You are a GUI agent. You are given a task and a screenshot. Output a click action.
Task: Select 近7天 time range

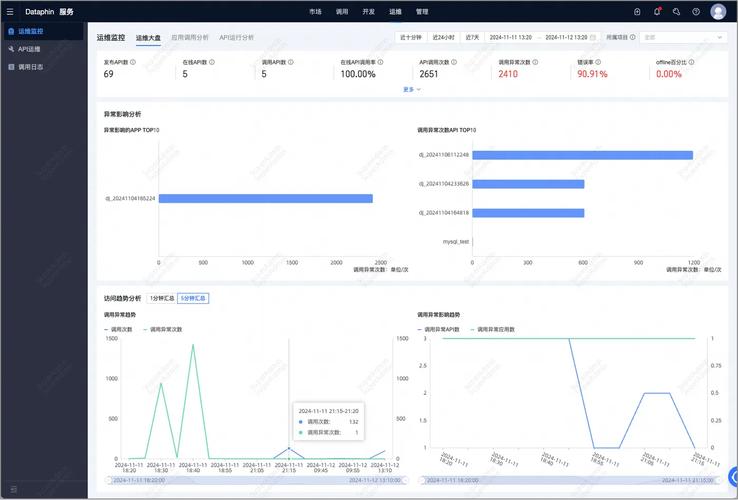click(472, 37)
